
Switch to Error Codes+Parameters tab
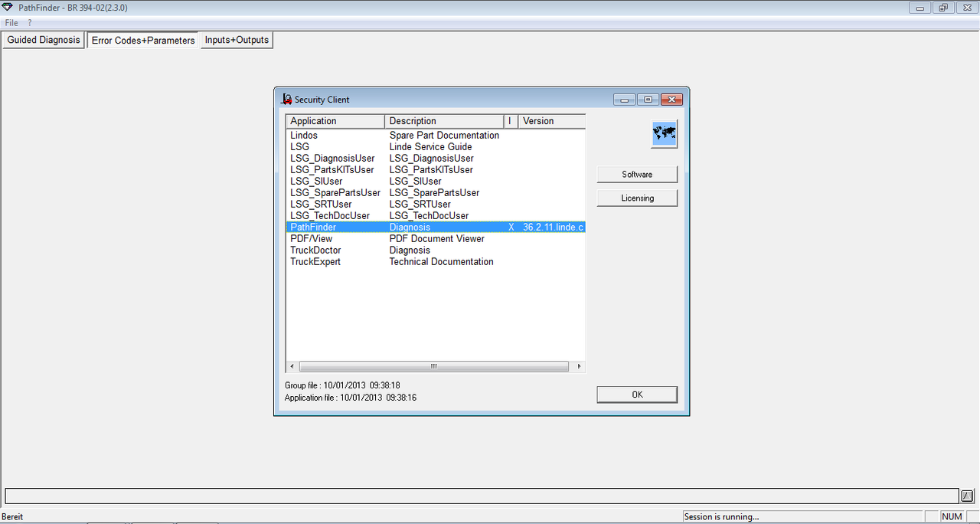click(143, 40)
